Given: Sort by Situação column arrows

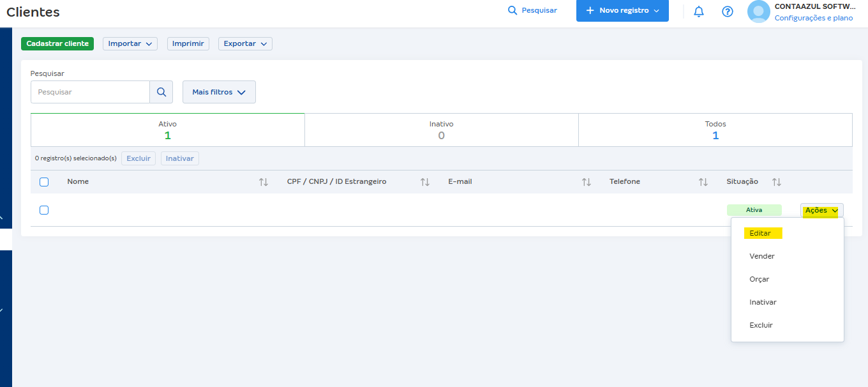Looking at the screenshot, I should tap(777, 182).
